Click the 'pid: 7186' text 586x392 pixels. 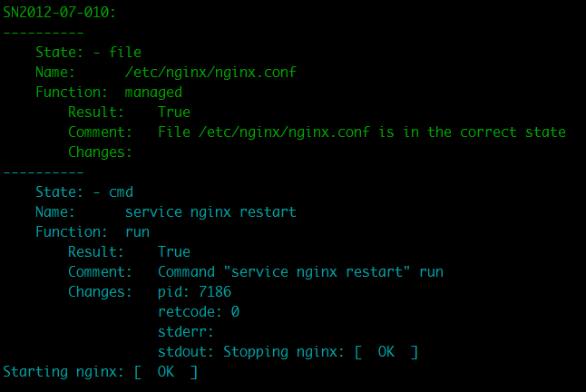click(x=194, y=292)
